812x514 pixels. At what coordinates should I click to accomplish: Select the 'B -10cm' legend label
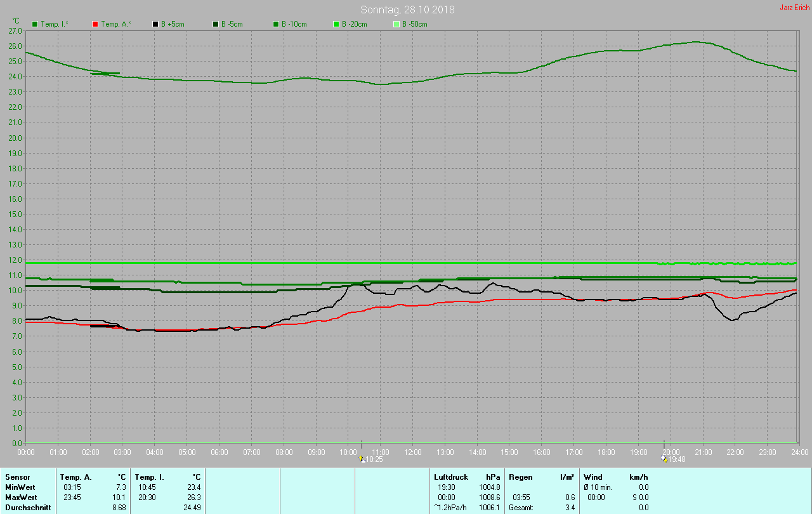294,24
